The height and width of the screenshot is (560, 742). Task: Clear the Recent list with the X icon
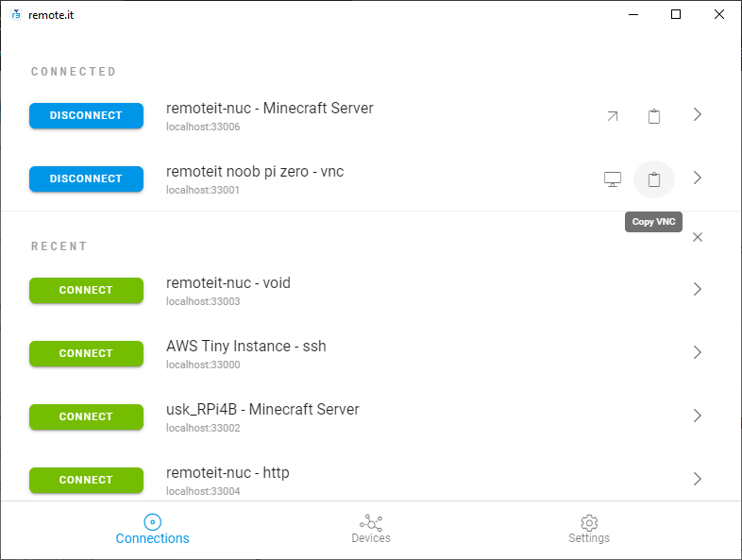[698, 237]
